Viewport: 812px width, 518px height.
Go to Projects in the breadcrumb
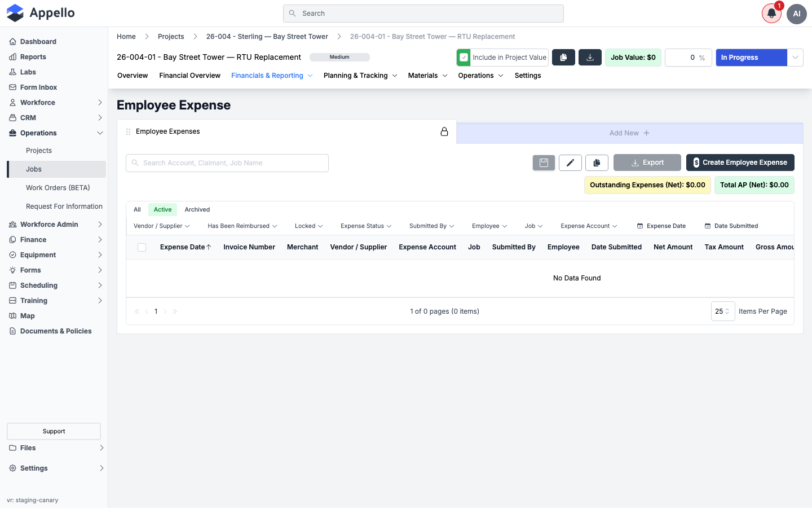(x=171, y=37)
